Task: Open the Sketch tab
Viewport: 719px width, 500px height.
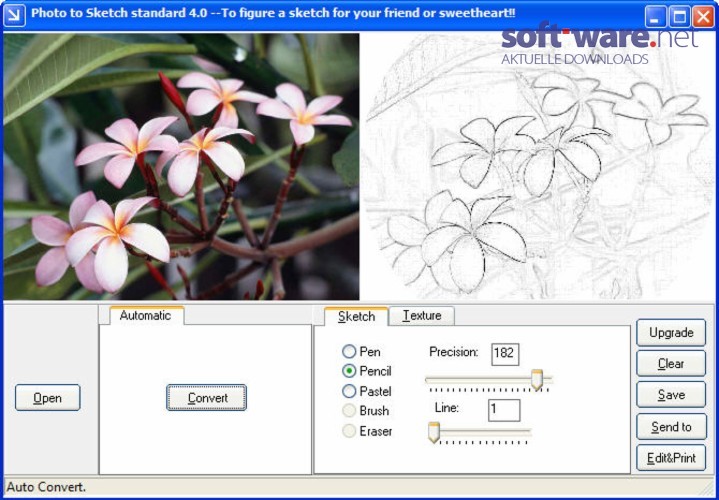Action: point(356,317)
